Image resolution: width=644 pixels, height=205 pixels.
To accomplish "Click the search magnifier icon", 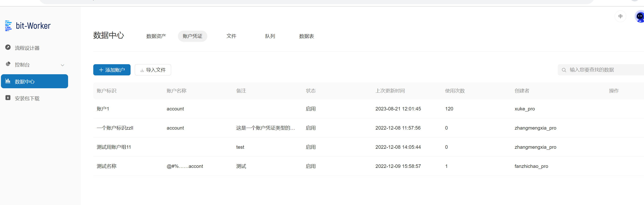I will tap(564, 70).
